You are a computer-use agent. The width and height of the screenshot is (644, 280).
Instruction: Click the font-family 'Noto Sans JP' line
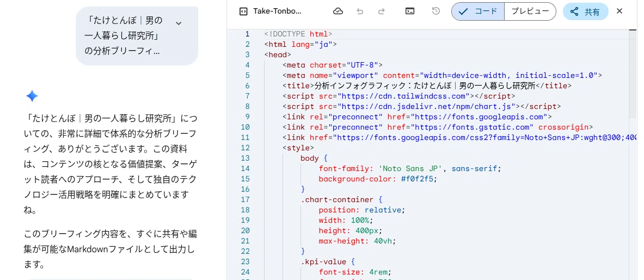[410, 168]
